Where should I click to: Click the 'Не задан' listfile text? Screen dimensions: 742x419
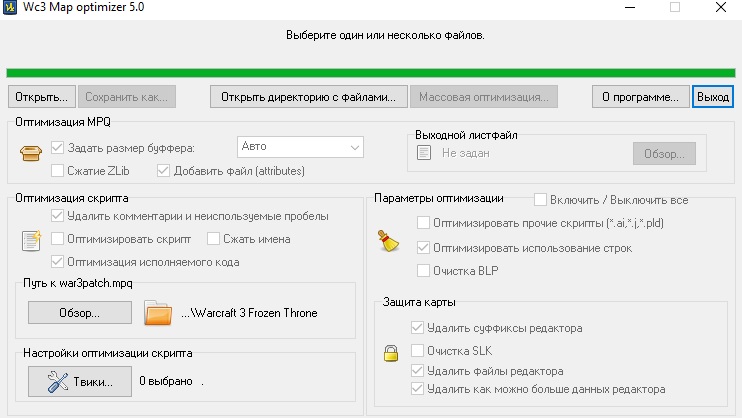coord(466,153)
